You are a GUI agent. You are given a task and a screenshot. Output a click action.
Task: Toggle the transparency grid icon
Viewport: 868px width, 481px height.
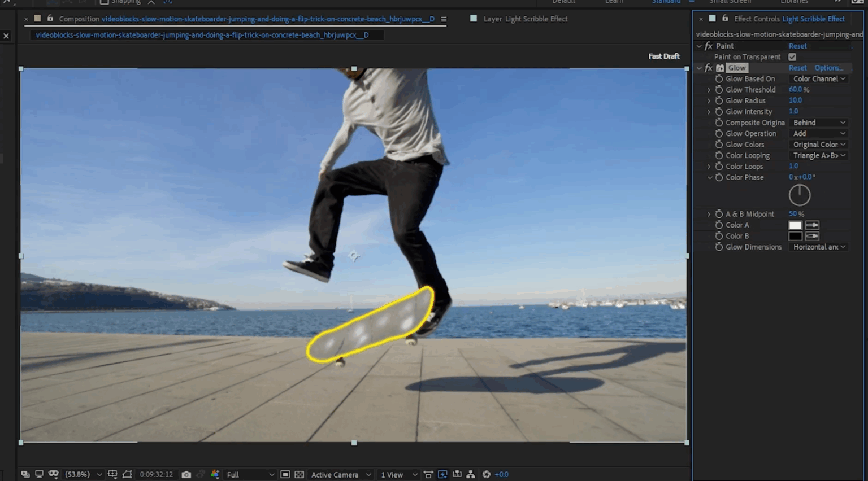coord(300,474)
